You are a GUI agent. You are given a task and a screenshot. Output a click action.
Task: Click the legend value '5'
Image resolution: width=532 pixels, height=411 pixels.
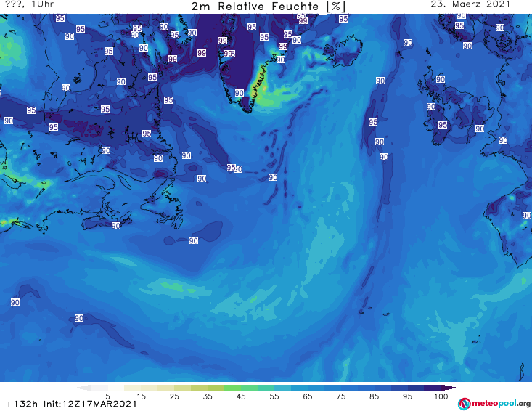click(107, 396)
